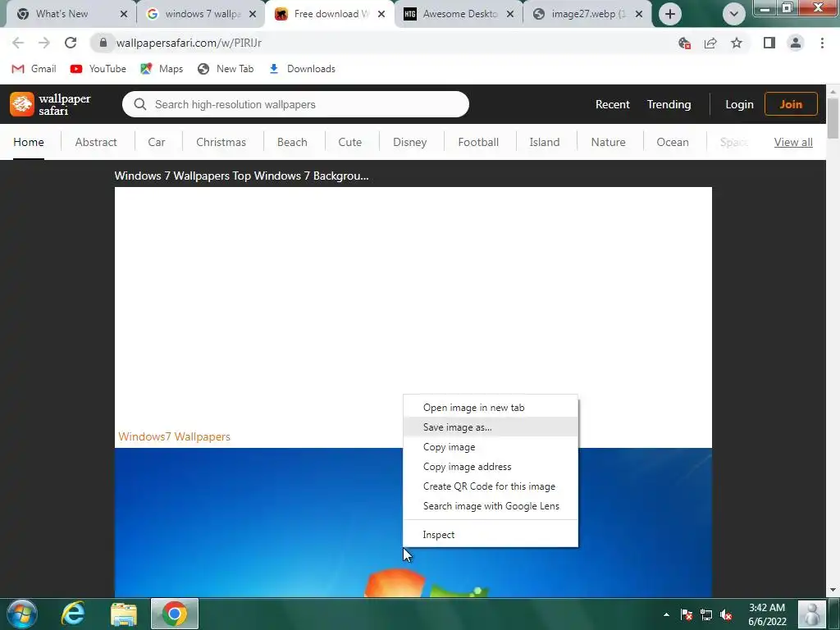Screen dimensions: 840x630
Task: Click the blocked cookies icon in the address bar
Action: [x=684, y=43]
